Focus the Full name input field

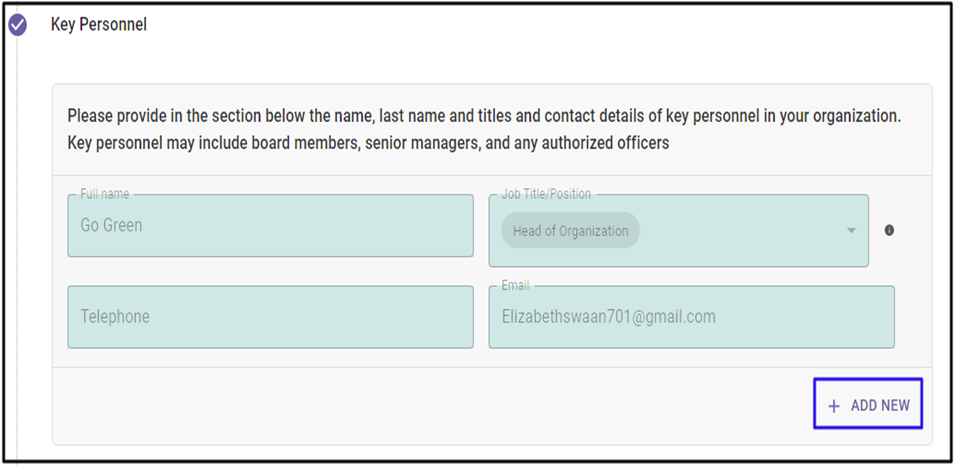point(270,225)
